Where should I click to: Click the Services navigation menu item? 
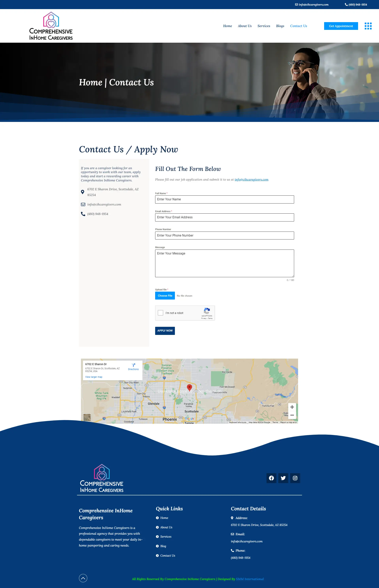(x=263, y=26)
